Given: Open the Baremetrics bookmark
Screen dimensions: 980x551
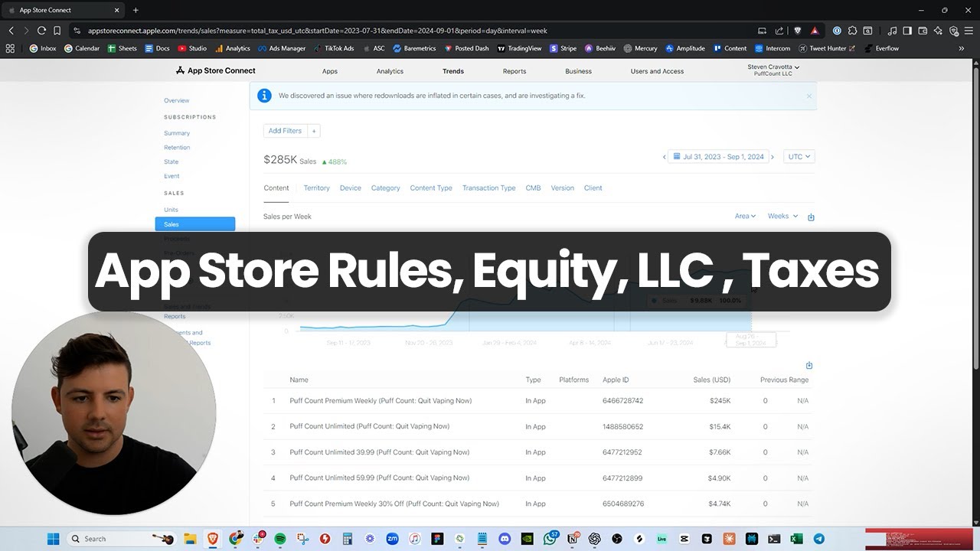Looking at the screenshot, I should (x=414, y=48).
